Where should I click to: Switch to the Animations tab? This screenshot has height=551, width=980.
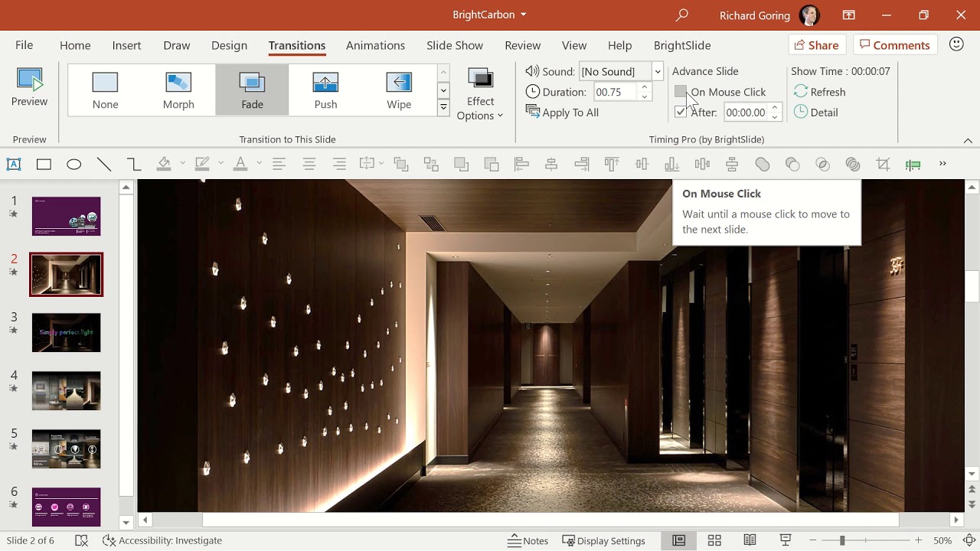tap(375, 45)
